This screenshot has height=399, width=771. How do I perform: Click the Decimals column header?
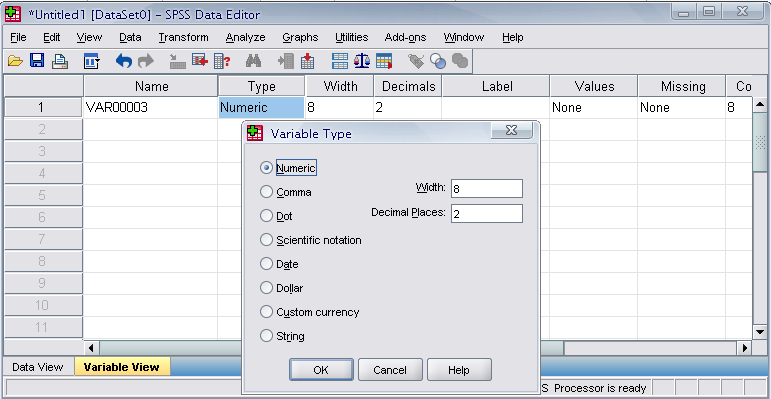408,87
